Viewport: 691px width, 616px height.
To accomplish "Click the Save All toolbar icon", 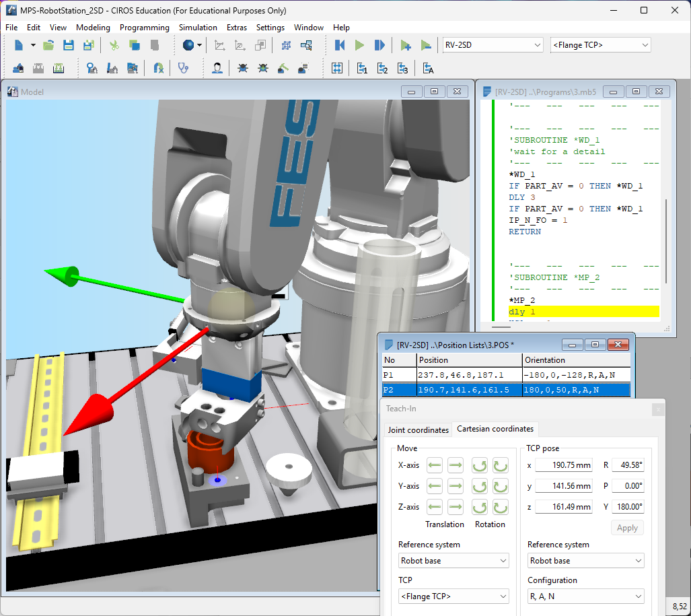I will (89, 45).
